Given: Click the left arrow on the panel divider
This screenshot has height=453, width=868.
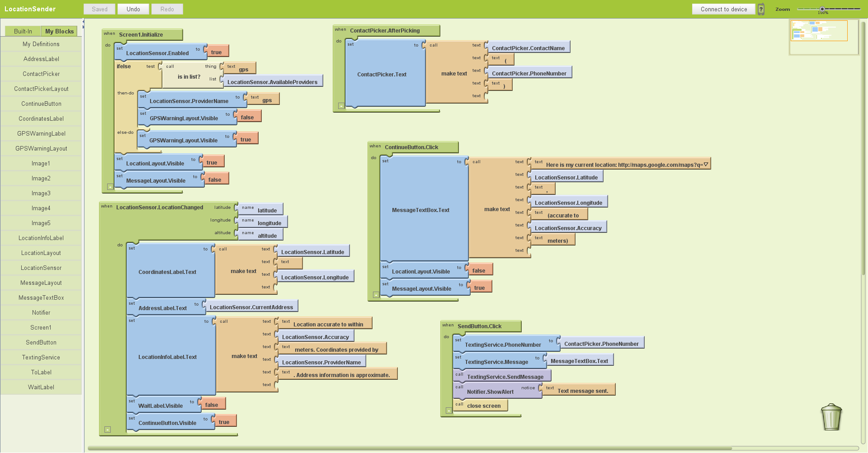Looking at the screenshot, I should pos(83,22).
